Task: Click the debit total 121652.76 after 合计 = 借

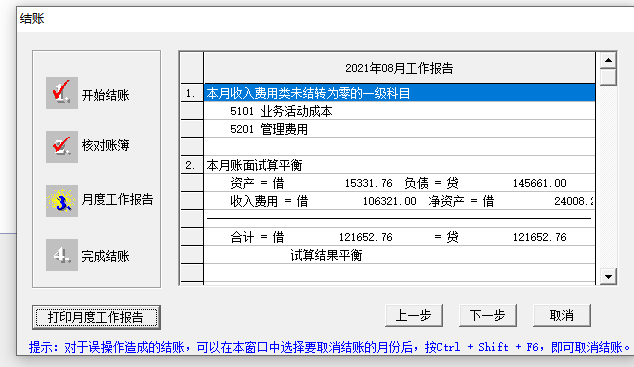Action: click(366, 237)
